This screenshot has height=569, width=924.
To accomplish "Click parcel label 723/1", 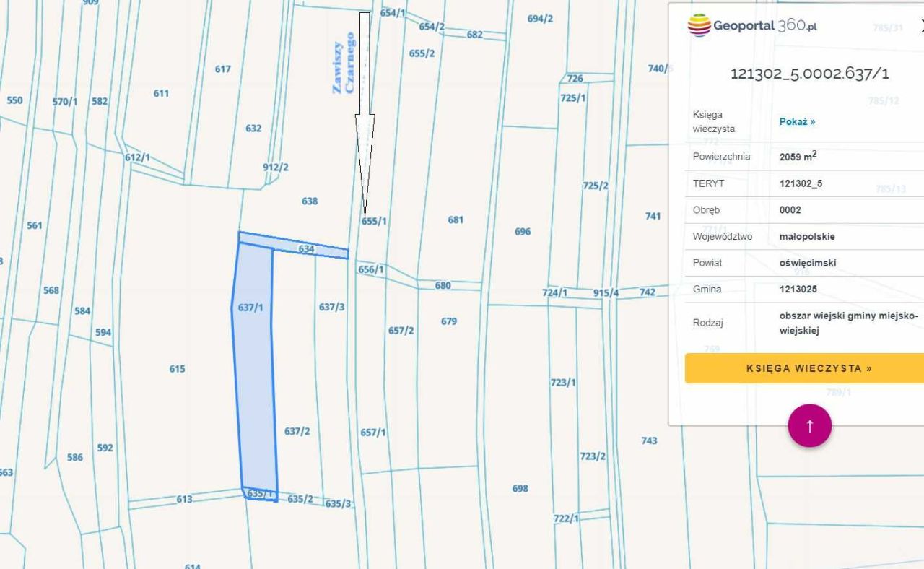I will click(563, 383).
